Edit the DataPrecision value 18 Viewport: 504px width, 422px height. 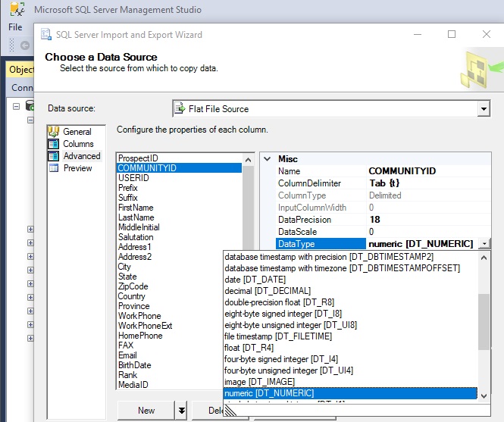coord(429,220)
